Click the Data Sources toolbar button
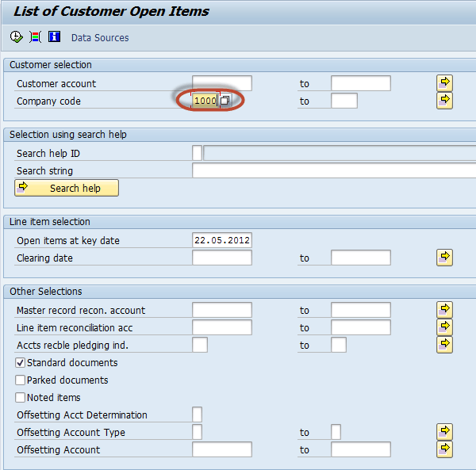The image size is (476, 470). pos(100,38)
